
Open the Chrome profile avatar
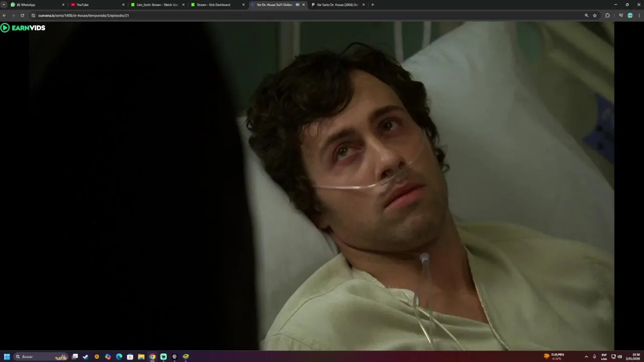tap(630, 16)
